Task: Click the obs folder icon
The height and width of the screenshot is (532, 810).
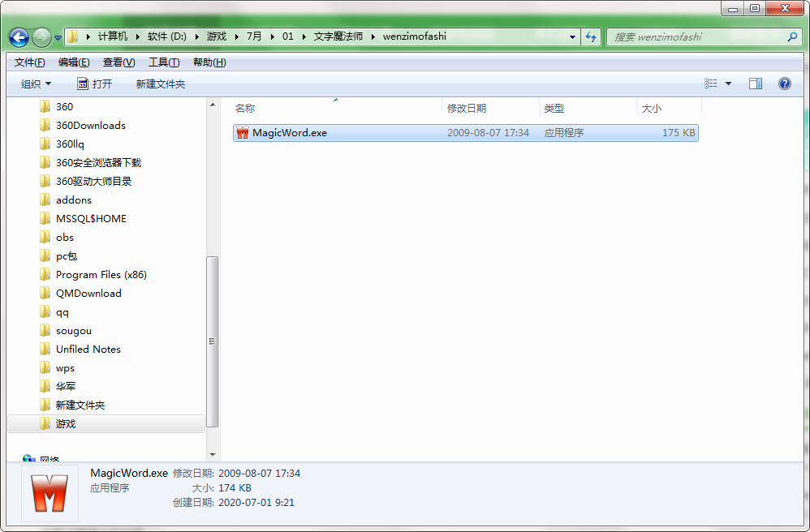Action: (45, 238)
